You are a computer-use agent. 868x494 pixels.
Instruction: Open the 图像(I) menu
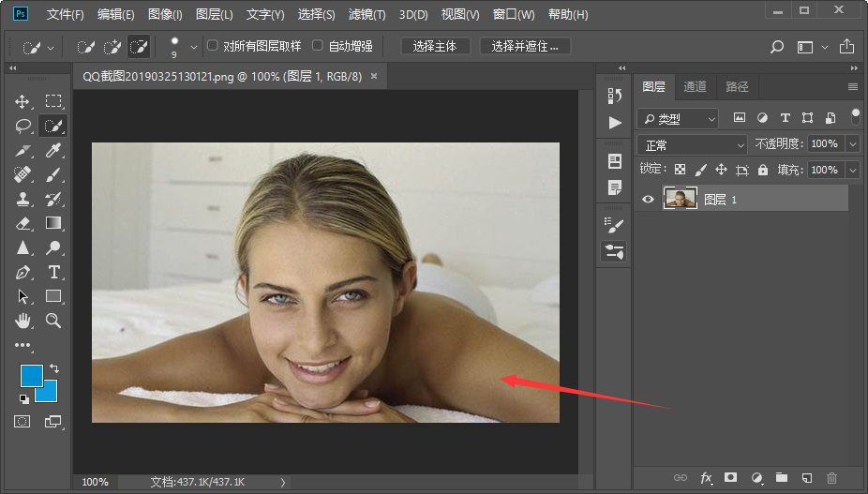pos(165,14)
